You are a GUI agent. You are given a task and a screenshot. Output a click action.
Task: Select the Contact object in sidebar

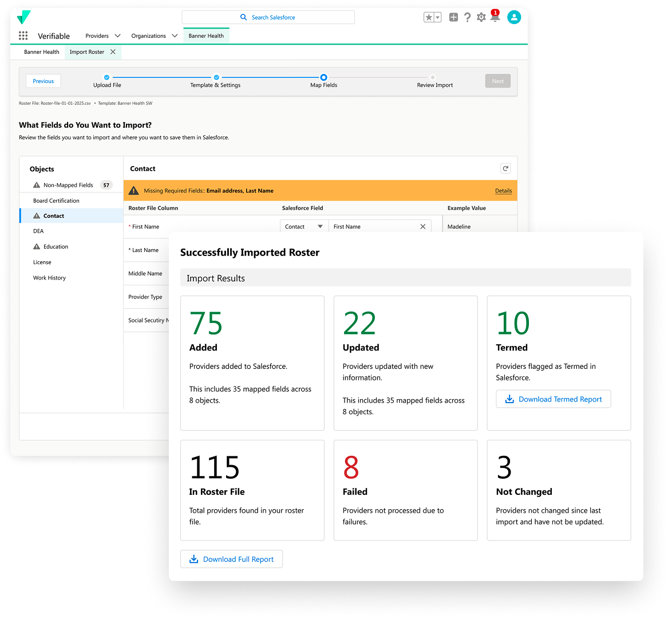(x=72, y=216)
